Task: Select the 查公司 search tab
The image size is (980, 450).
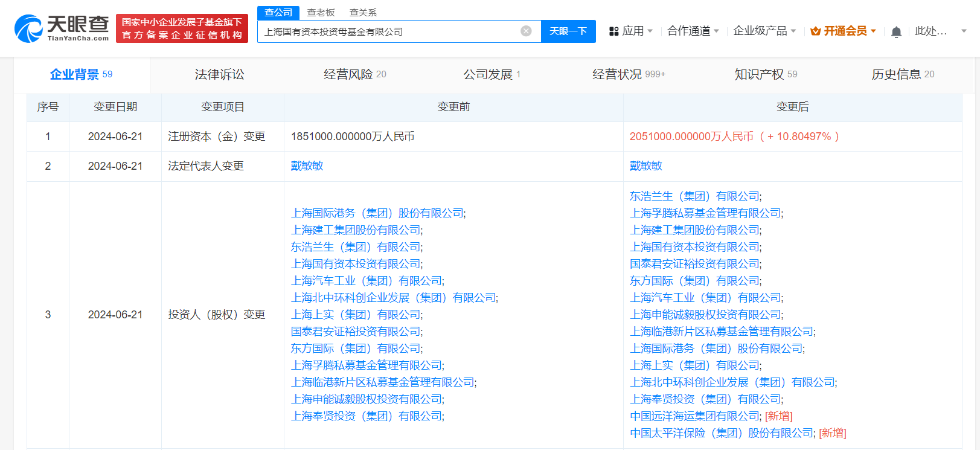Action: point(278,13)
